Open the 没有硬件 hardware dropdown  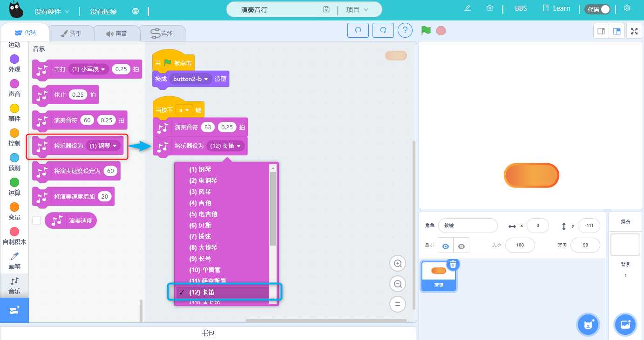52,11
